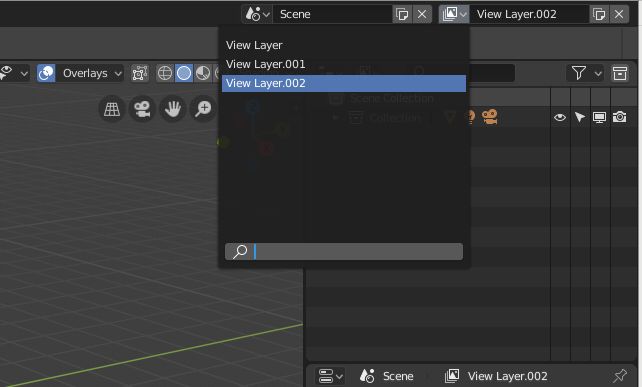Toggle viewport overlays button
The height and width of the screenshot is (387, 642).
pyautogui.click(x=46, y=73)
